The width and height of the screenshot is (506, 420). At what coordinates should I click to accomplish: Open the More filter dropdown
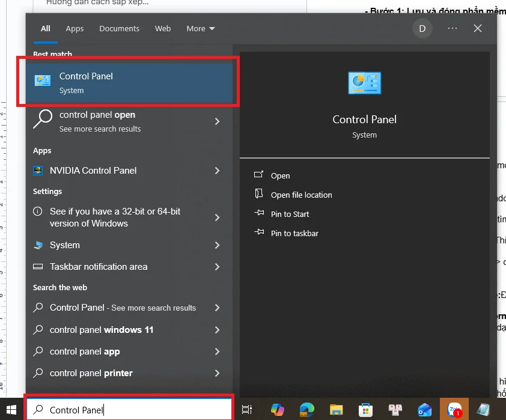tap(200, 28)
